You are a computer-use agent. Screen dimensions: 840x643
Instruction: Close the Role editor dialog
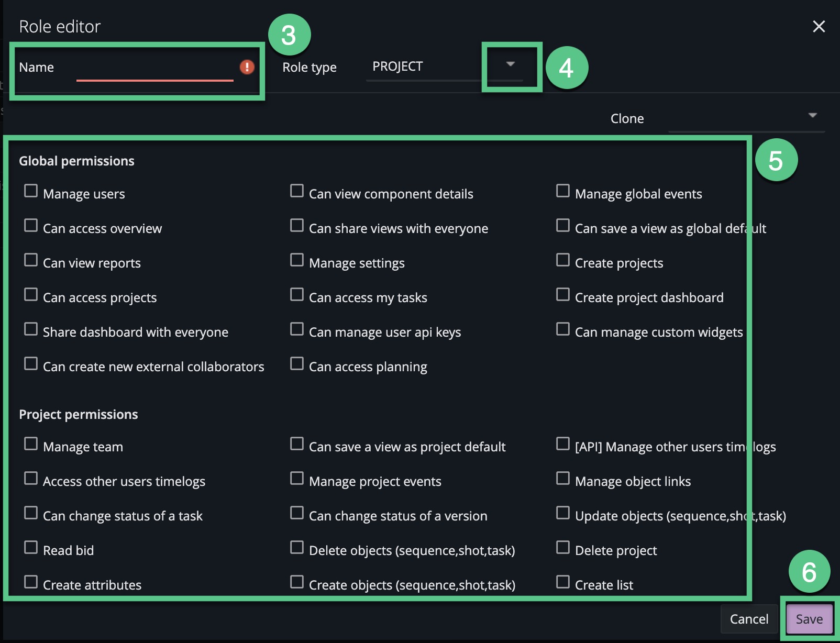click(819, 26)
